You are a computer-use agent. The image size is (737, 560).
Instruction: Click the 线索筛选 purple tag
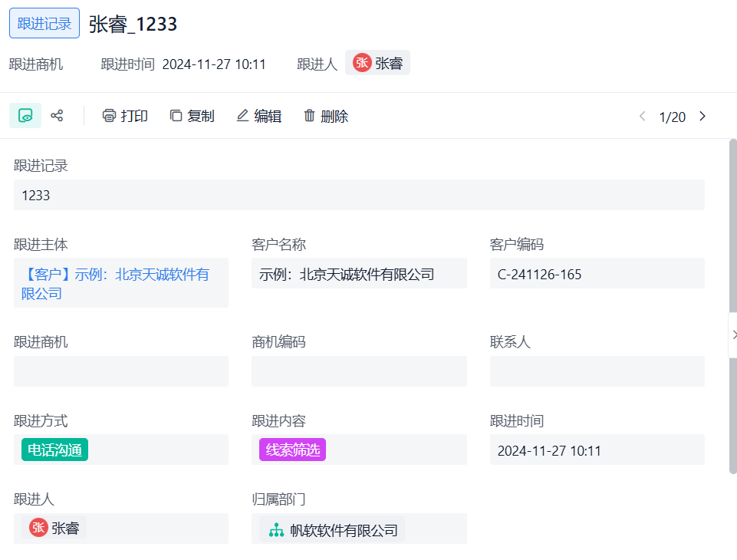click(x=292, y=450)
